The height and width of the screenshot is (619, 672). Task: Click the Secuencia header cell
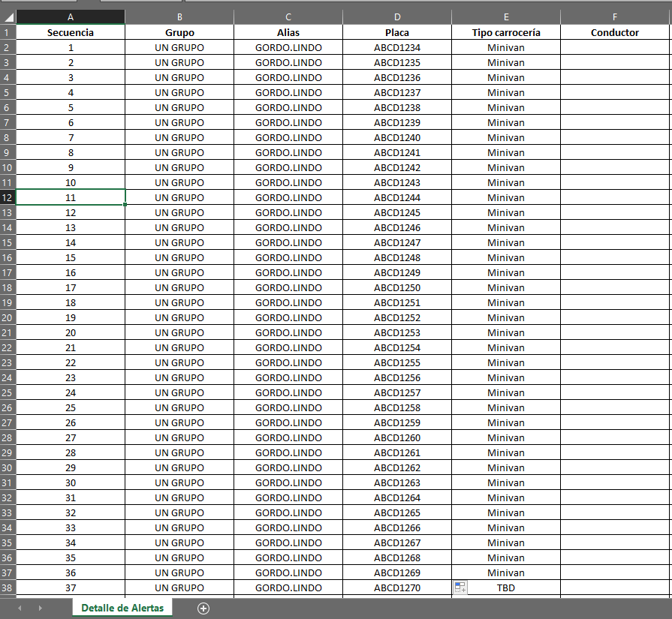tap(71, 32)
